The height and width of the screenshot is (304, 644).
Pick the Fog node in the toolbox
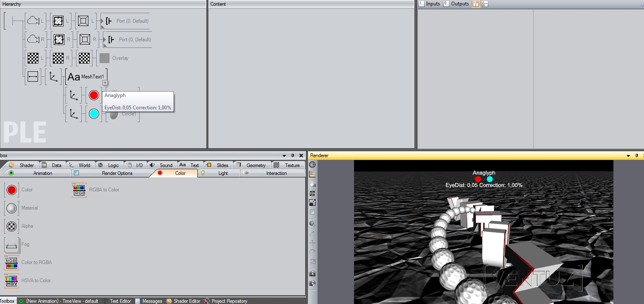tap(12, 245)
